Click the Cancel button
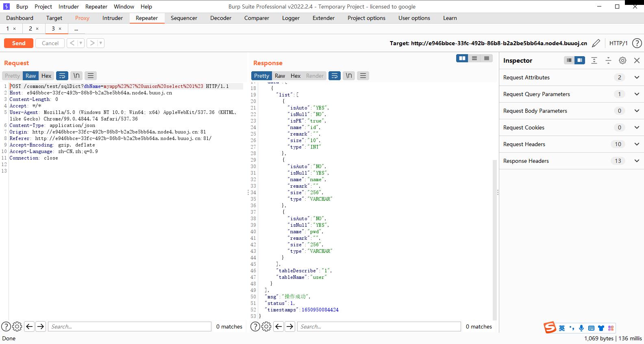 tap(50, 43)
